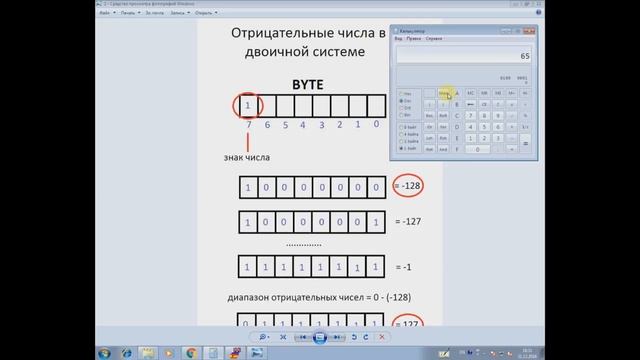
Task: Click the actual size button in Photo Viewer
Action: [283, 337]
